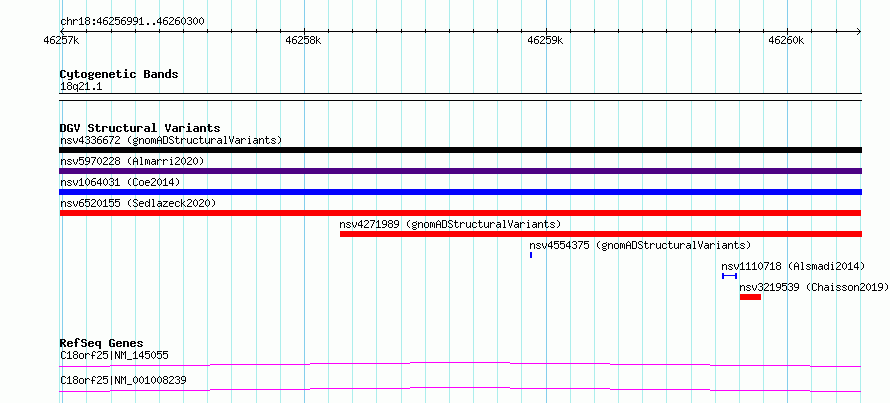Click the 46258k ruler label
The image size is (890, 403).
pyautogui.click(x=303, y=40)
